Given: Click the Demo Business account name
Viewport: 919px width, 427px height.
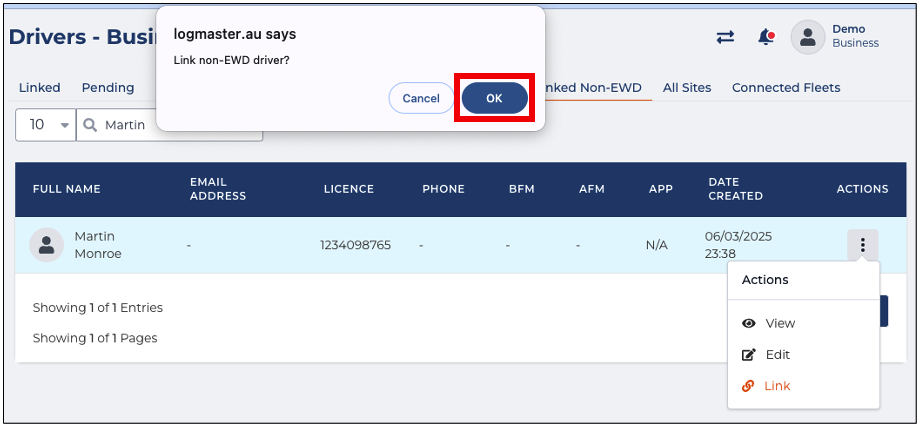Looking at the screenshot, I should (855, 36).
